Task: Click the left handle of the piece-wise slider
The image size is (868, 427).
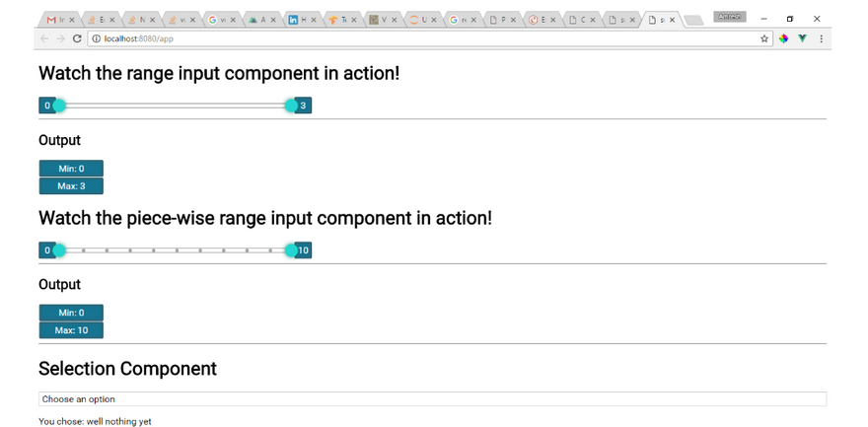Action: click(x=59, y=250)
